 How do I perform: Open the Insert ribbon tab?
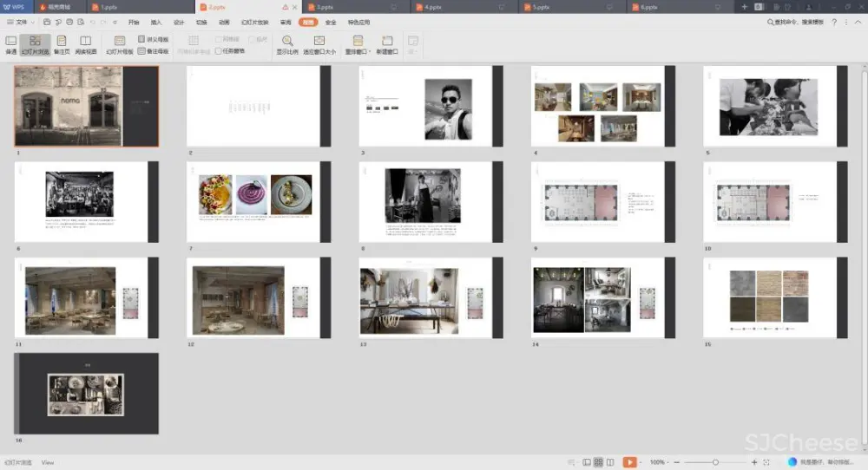(156, 22)
